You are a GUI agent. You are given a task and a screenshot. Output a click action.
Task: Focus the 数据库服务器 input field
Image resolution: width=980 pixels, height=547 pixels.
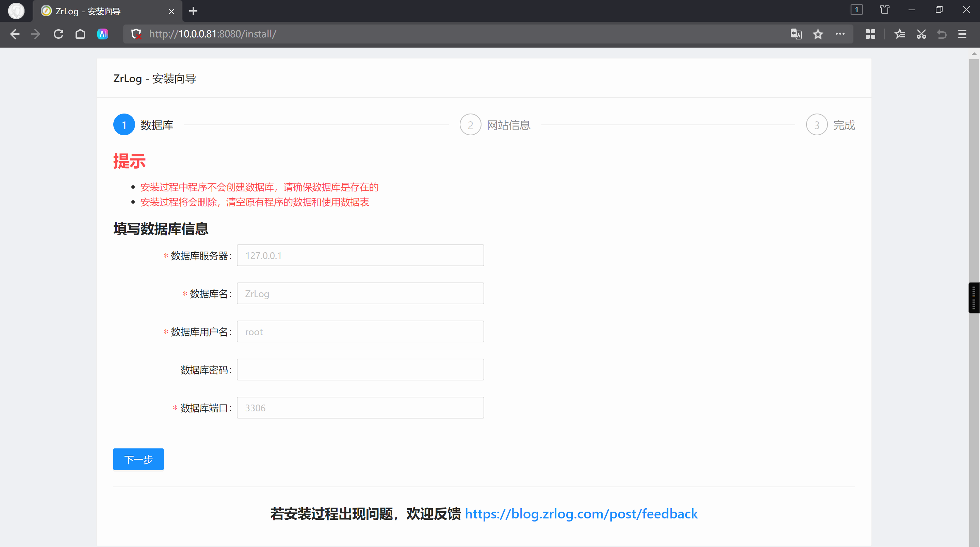(x=360, y=255)
